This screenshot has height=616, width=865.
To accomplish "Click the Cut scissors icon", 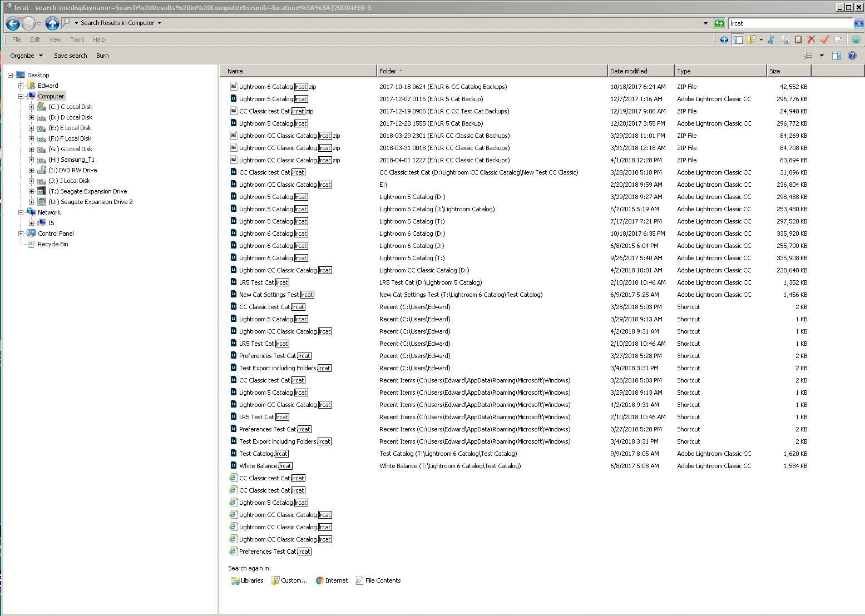I will click(x=771, y=39).
